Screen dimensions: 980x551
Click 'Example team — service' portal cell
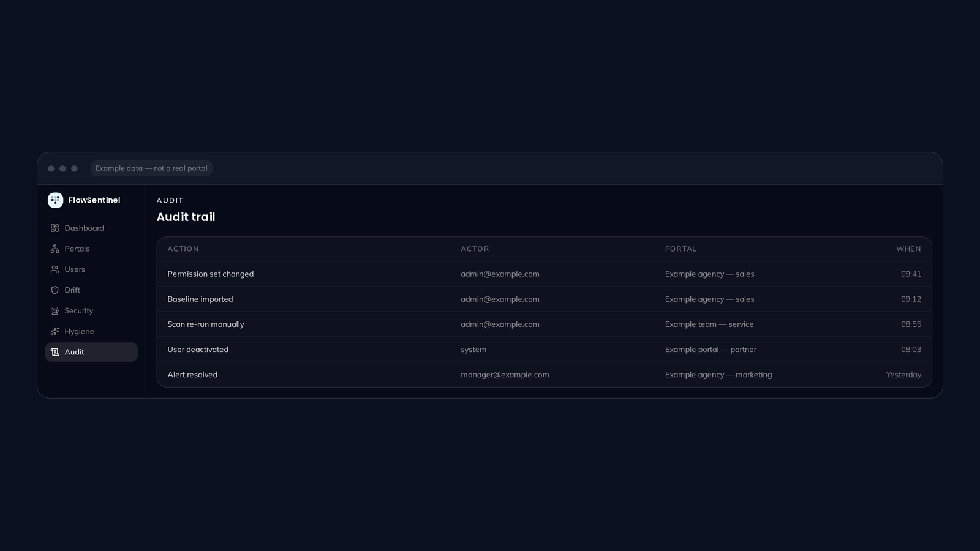pyautogui.click(x=709, y=324)
